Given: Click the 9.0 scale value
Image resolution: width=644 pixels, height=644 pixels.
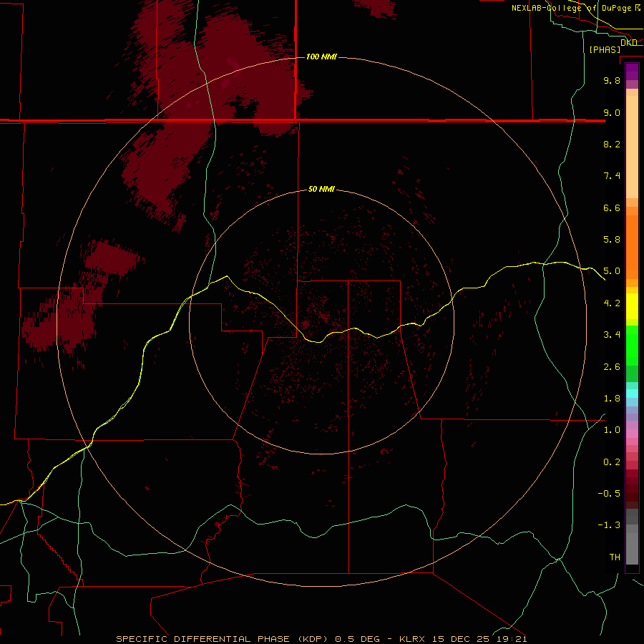Looking at the screenshot, I should [x=612, y=112].
